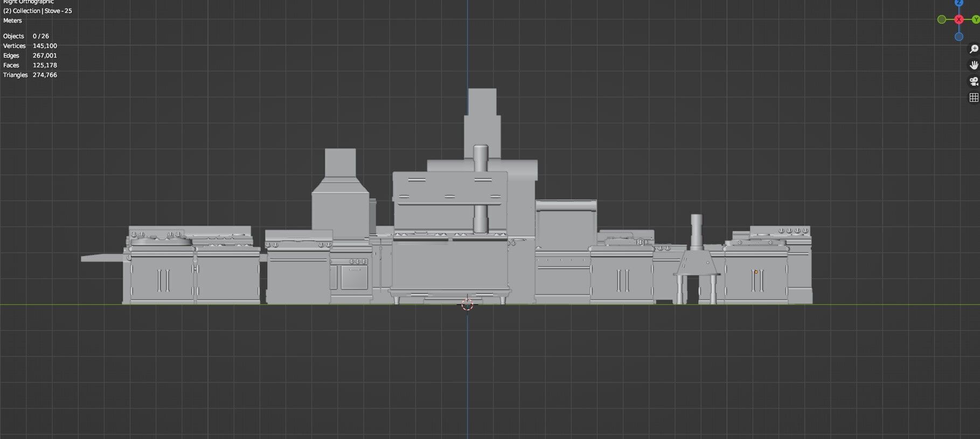Toggle the camera view icon
The width and height of the screenshot is (980, 439).
tap(974, 81)
